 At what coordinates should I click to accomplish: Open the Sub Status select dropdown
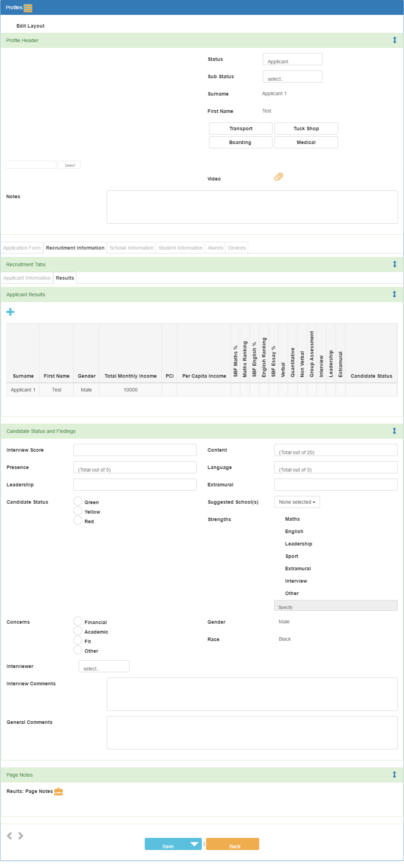[293, 76]
